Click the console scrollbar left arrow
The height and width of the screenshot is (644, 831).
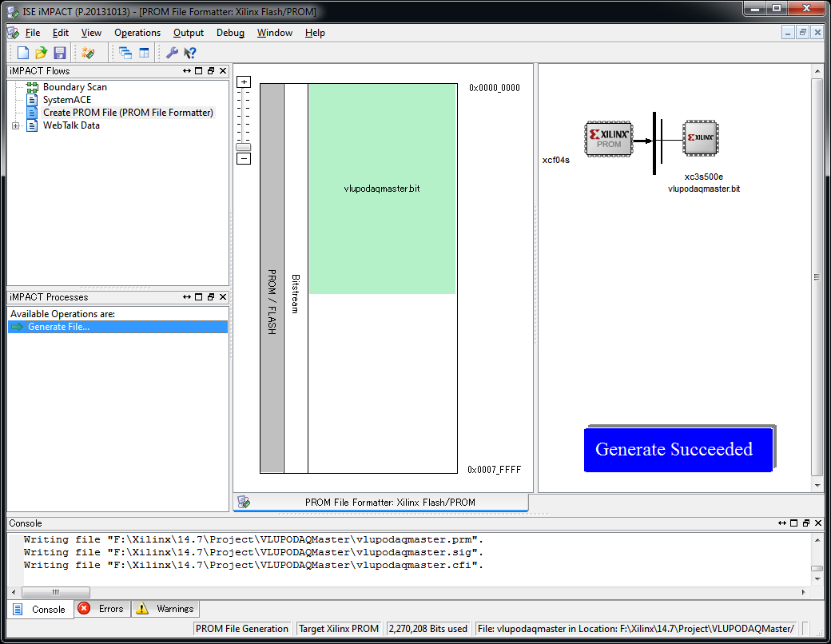(14, 592)
